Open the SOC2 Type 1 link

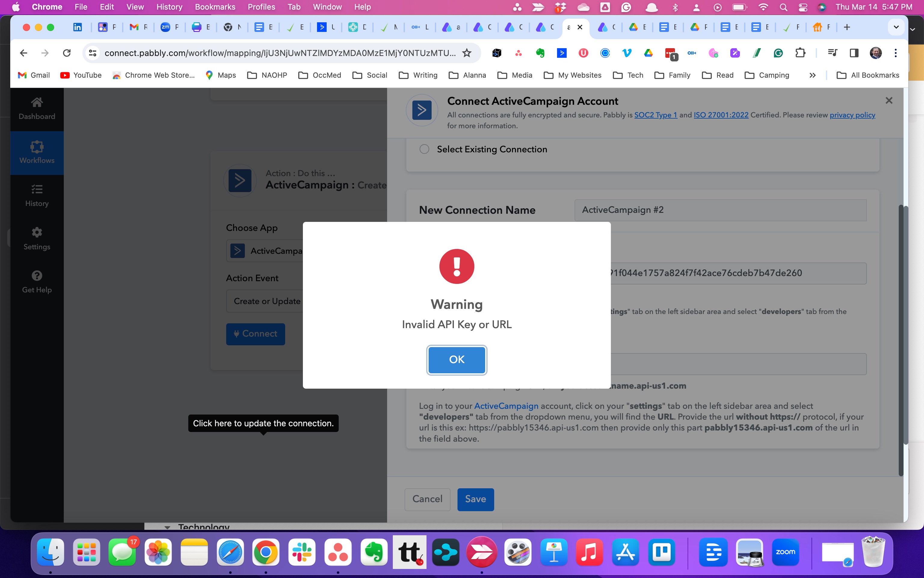(656, 115)
